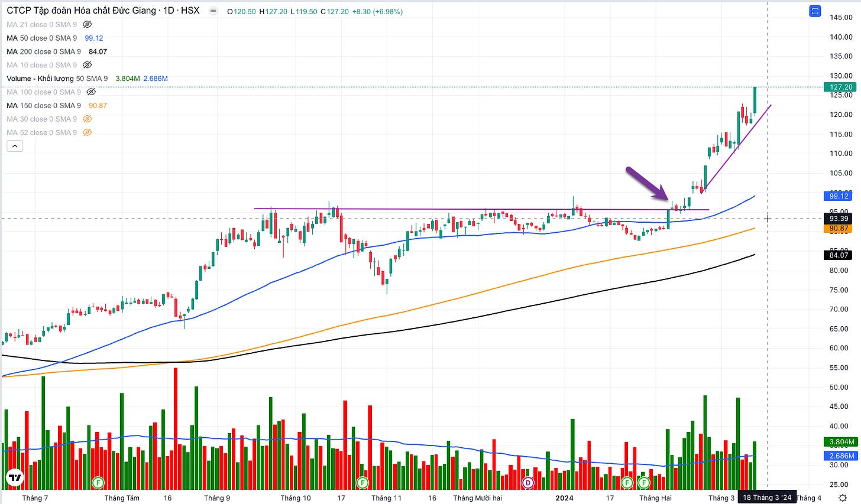Click the black 84.07 label on the price axis

tap(839, 255)
